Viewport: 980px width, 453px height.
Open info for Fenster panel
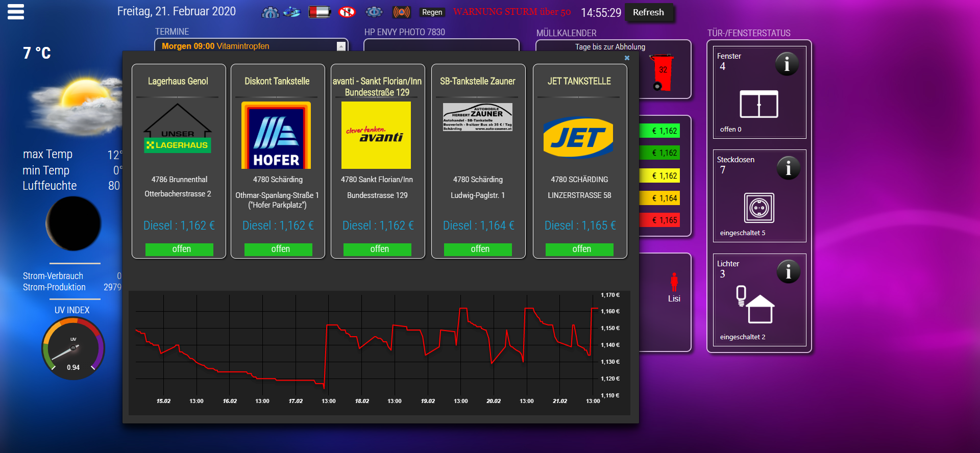tap(787, 64)
